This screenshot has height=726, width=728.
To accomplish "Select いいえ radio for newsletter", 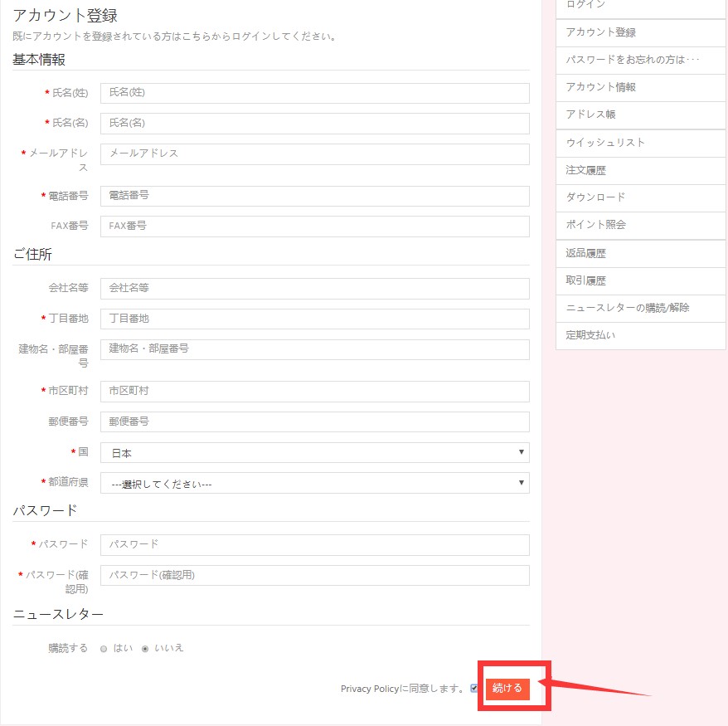I will (145, 649).
